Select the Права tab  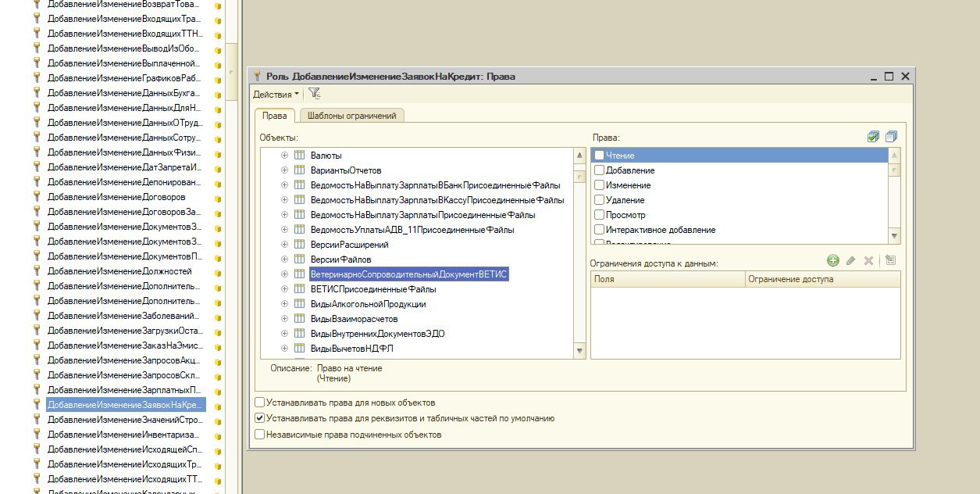click(x=273, y=116)
